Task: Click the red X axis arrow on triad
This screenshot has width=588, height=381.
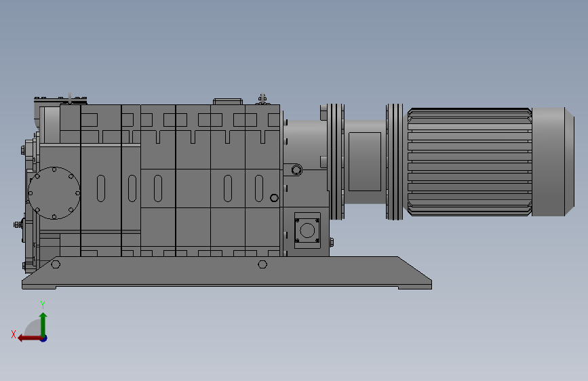Action: click(x=29, y=338)
